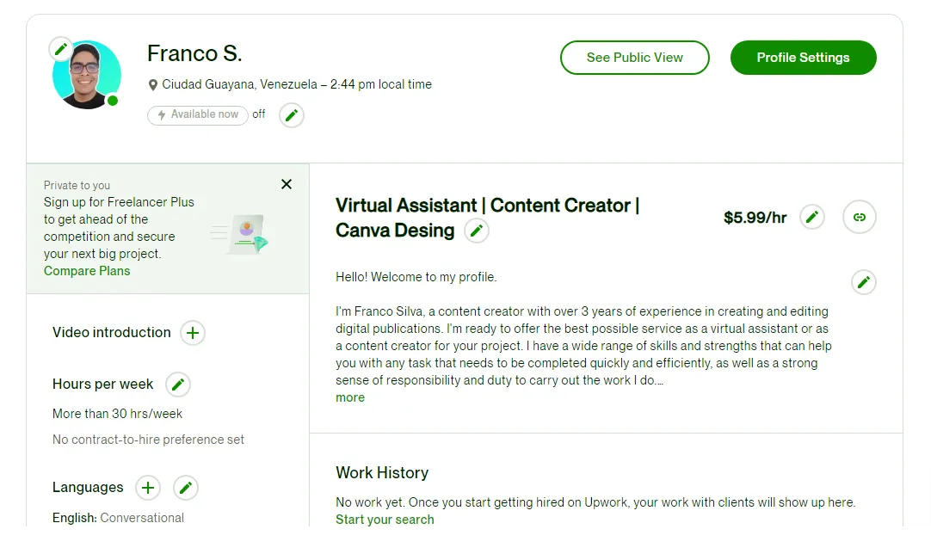Edit the profile overview description
This screenshot has width=931, height=560.
pyautogui.click(x=863, y=282)
